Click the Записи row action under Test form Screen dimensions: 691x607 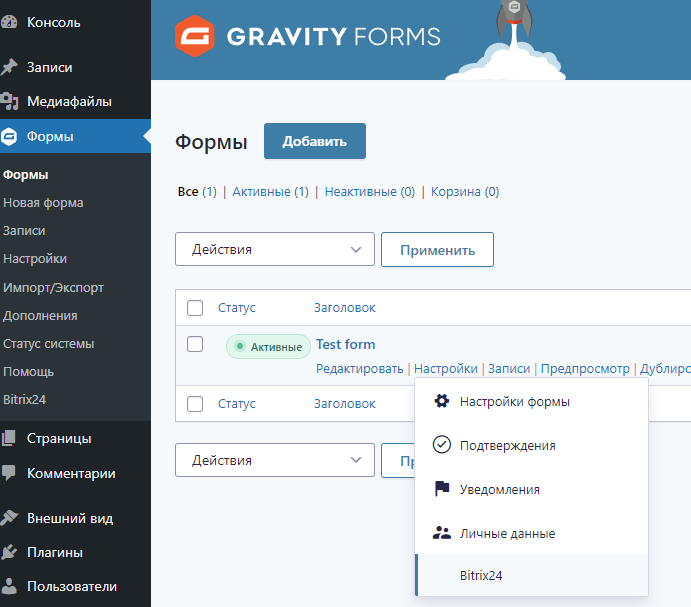509,369
